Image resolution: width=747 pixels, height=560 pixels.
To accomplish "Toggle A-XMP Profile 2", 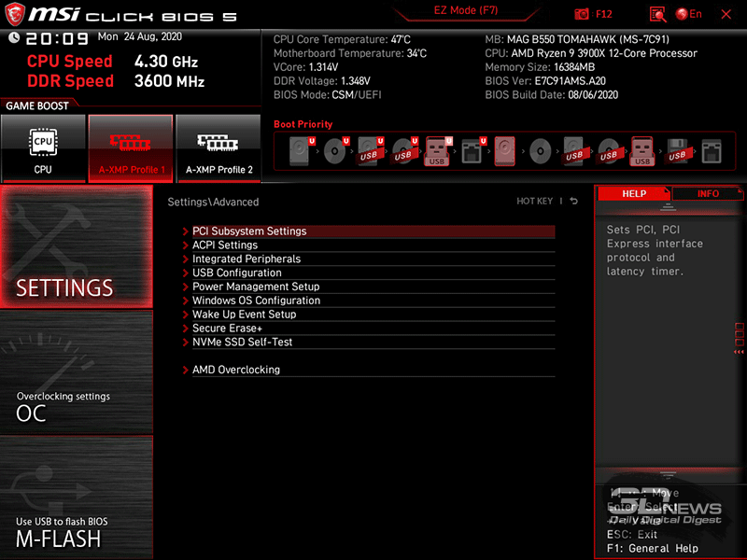I will (218, 148).
